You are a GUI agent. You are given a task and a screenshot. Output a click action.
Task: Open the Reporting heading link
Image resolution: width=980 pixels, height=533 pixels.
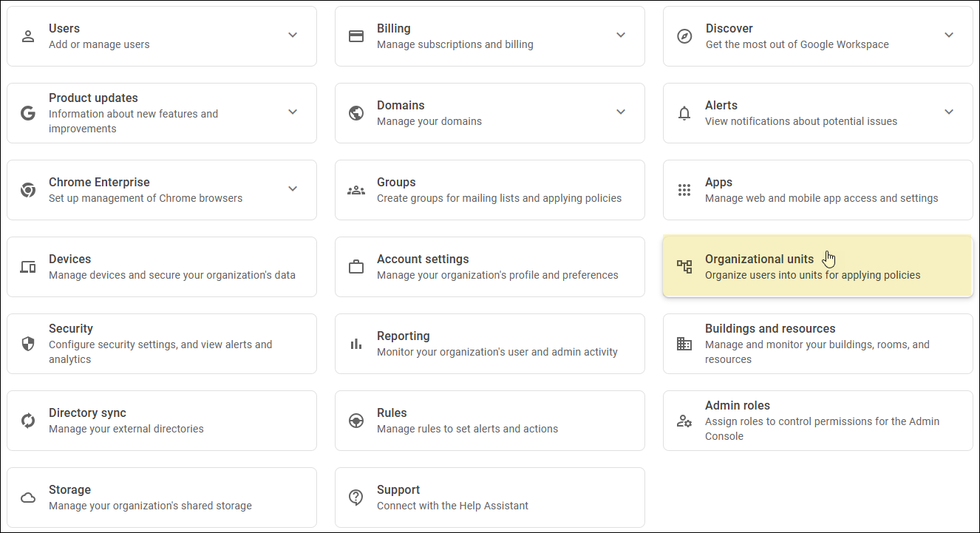point(404,336)
